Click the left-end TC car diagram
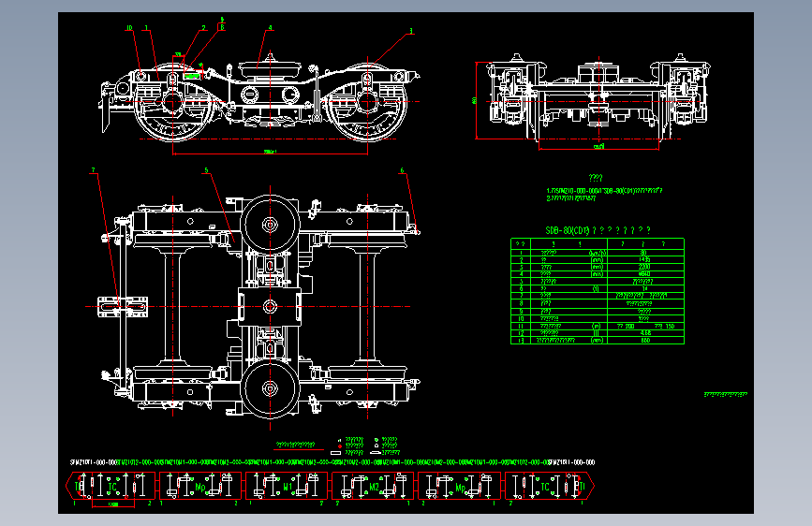This screenshot has height=526, width=812. pyautogui.click(x=111, y=486)
